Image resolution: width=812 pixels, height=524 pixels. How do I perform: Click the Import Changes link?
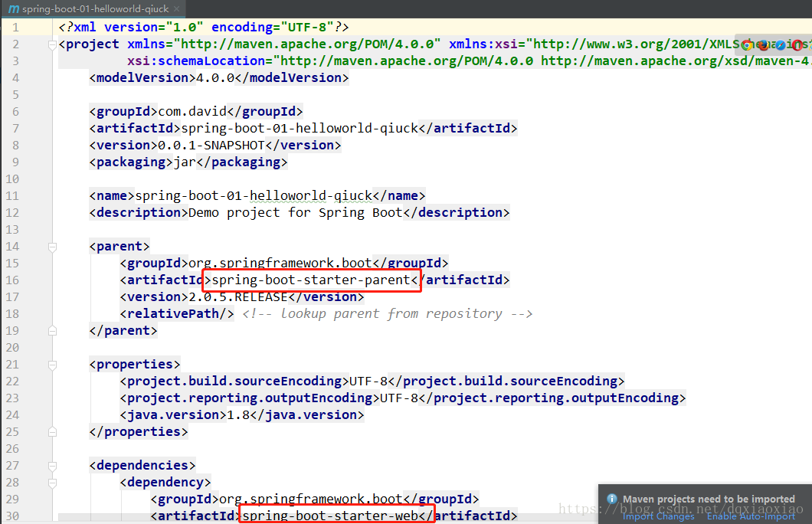coord(659,516)
